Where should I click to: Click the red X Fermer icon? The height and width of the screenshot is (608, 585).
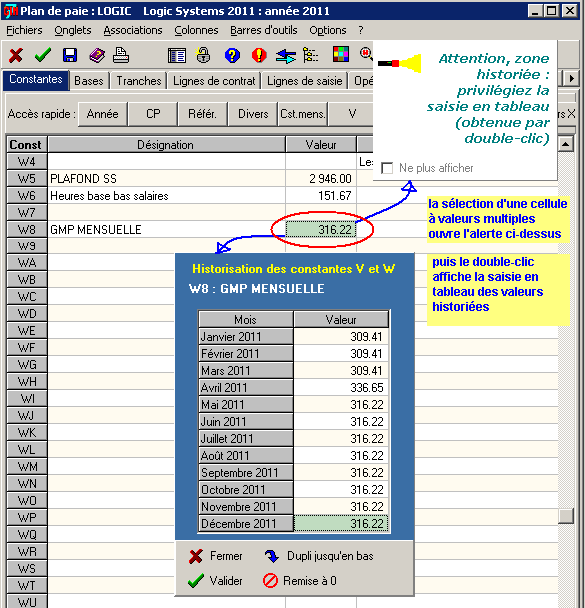(x=196, y=556)
